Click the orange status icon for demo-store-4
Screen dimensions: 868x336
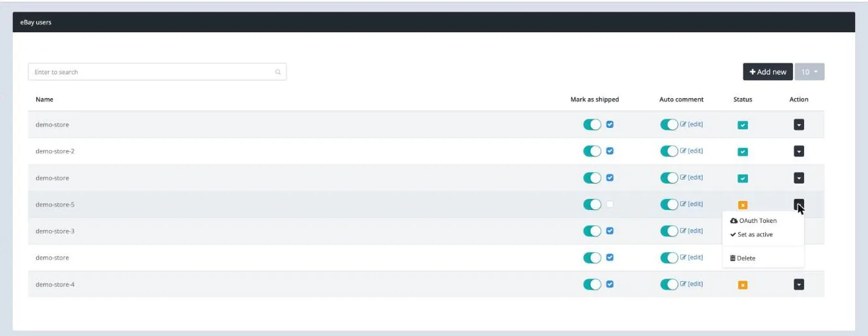(x=743, y=285)
